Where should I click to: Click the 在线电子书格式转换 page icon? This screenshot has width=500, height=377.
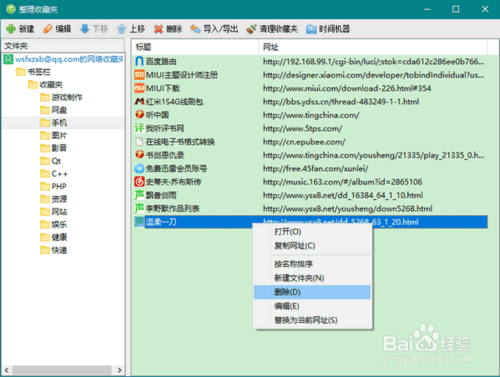click(x=139, y=142)
